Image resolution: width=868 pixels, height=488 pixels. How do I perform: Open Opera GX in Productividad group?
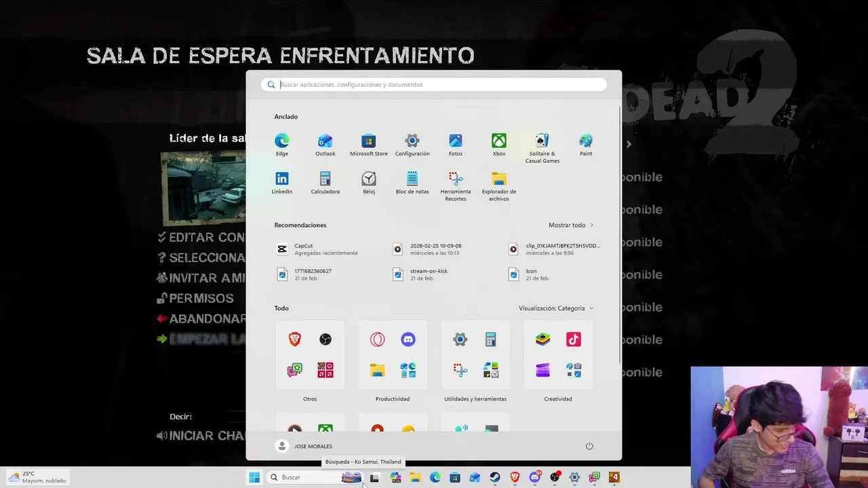tap(378, 340)
